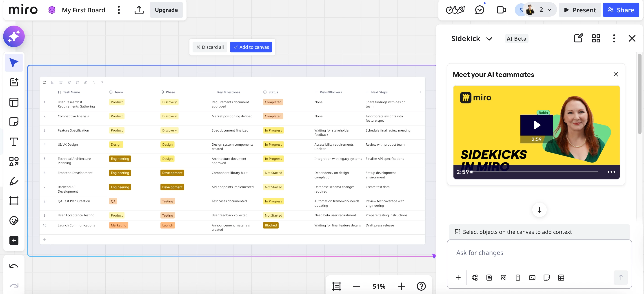Toggle the activity reactions timer icon

click(x=455, y=10)
